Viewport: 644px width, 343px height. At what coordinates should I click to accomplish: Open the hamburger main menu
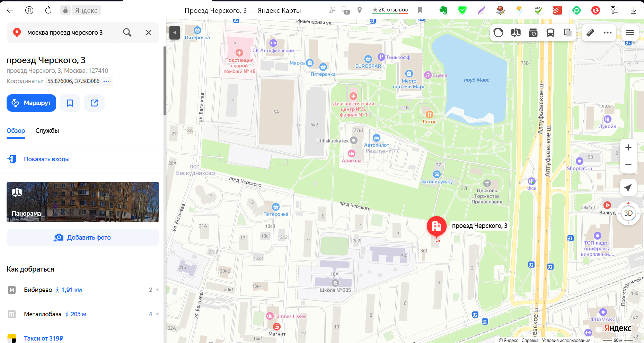(630, 33)
